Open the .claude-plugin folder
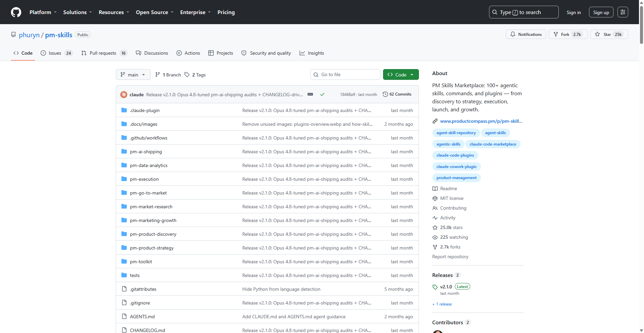Screen dimensions: 644x333 click(145, 110)
